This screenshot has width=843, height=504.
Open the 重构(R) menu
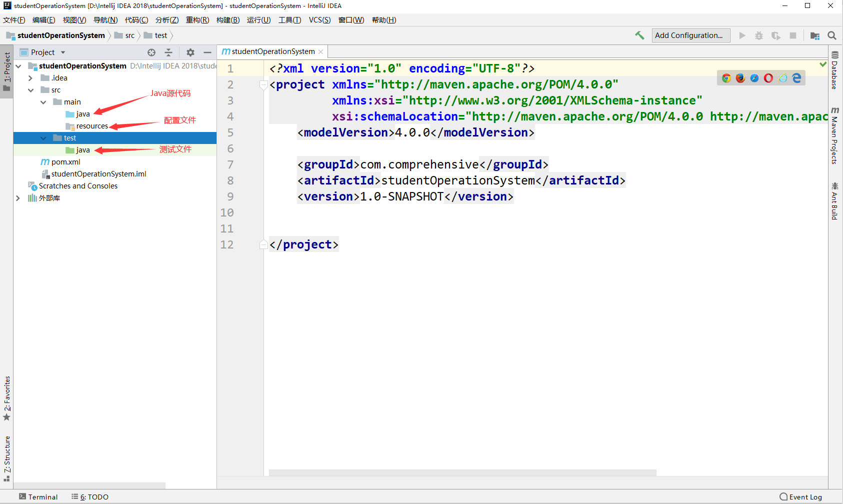(197, 20)
